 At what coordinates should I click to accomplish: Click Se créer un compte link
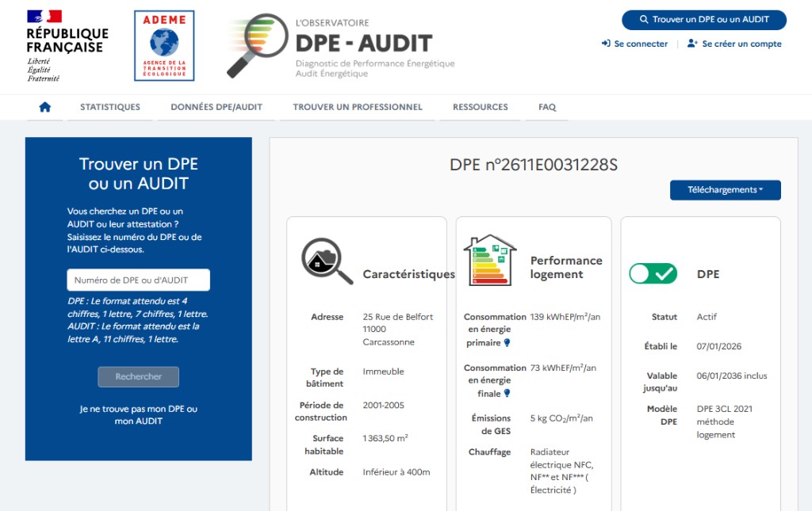click(741, 44)
